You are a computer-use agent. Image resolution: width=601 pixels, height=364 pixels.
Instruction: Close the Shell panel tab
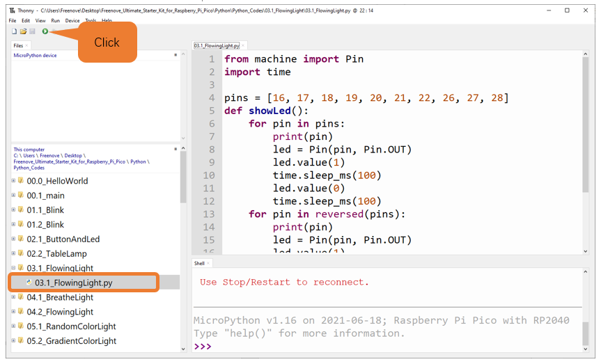tap(208, 263)
